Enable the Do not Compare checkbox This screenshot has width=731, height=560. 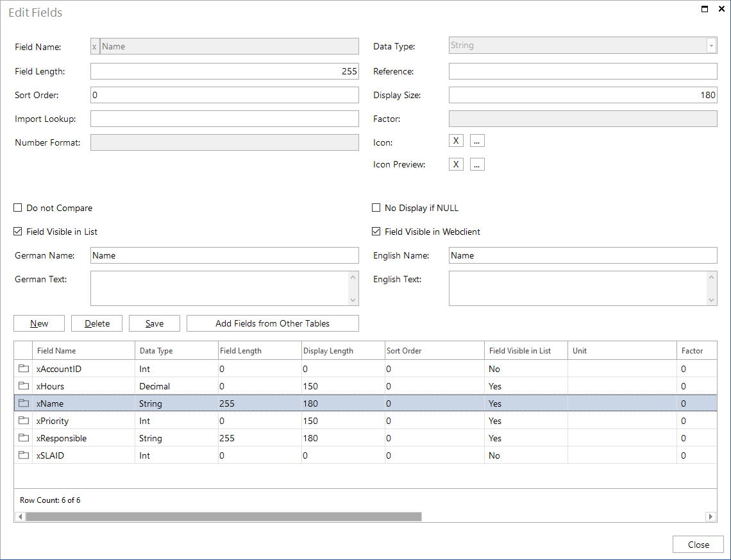click(17, 208)
